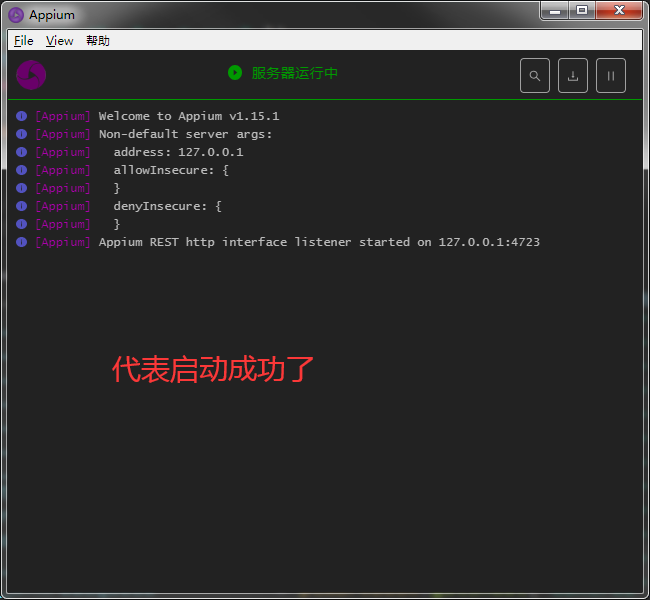Viewport: 650px width, 600px height.
Task: Click info icon beside Welcome log line
Action: click(x=22, y=116)
